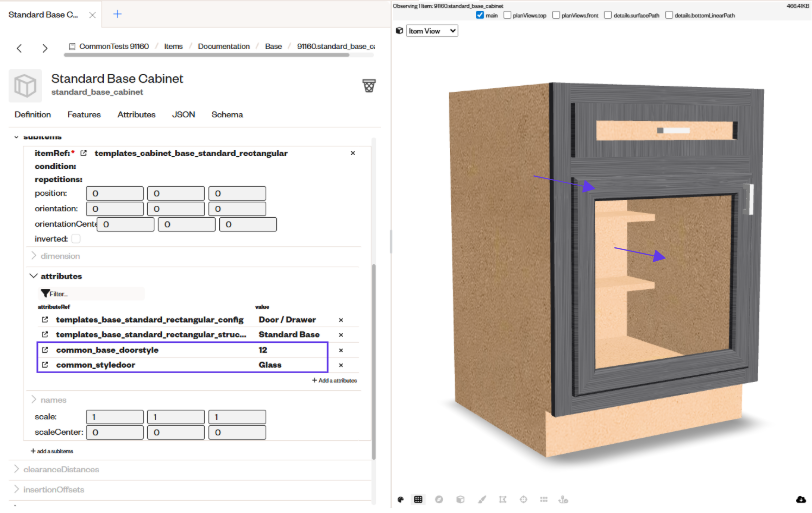Click the color palette icon in viewer toolbar
Screen dimensions: 812x513
coord(400,500)
